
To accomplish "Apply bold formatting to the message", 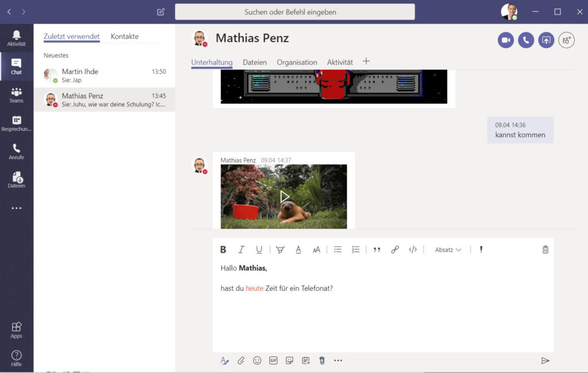I will pyautogui.click(x=223, y=249).
